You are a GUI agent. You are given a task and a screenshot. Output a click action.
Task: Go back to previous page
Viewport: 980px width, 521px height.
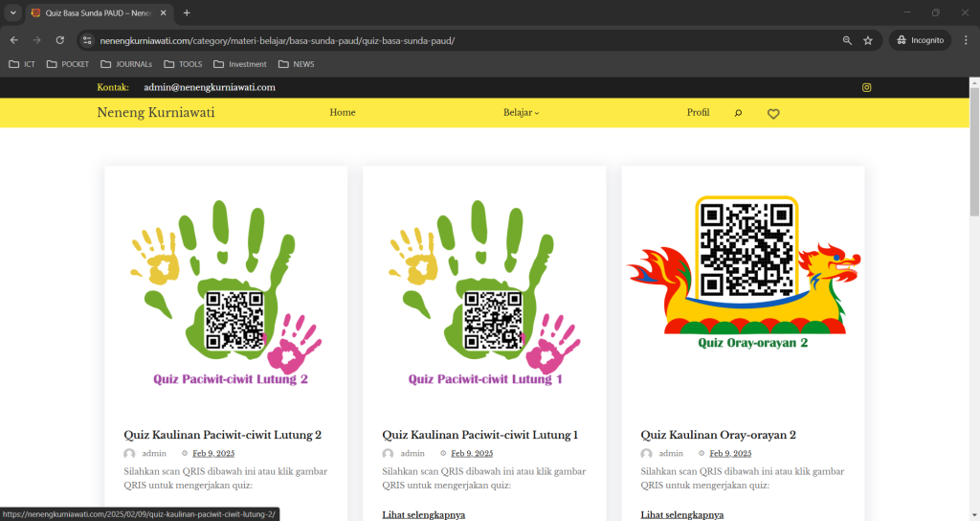coord(13,40)
